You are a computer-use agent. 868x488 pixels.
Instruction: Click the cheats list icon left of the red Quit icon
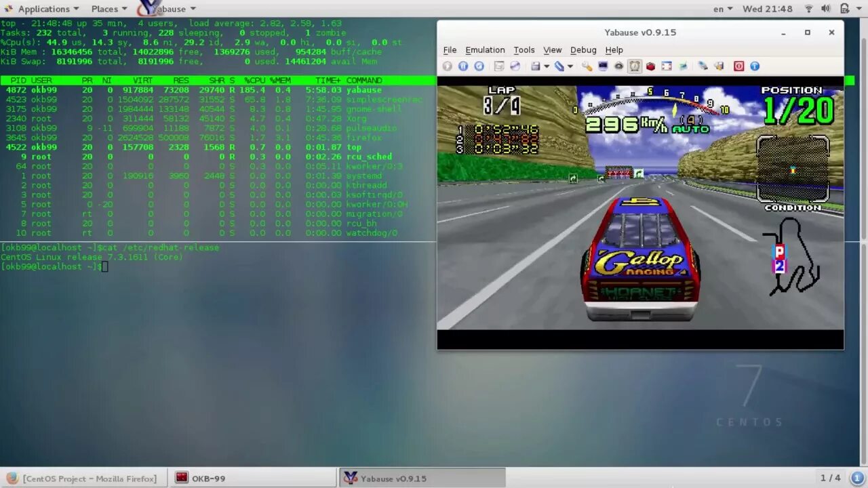[x=719, y=66]
